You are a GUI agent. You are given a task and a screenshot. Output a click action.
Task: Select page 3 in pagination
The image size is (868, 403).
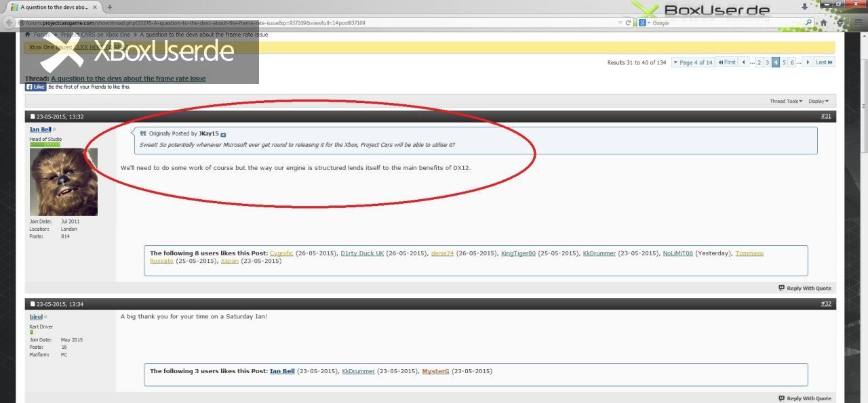click(x=767, y=62)
